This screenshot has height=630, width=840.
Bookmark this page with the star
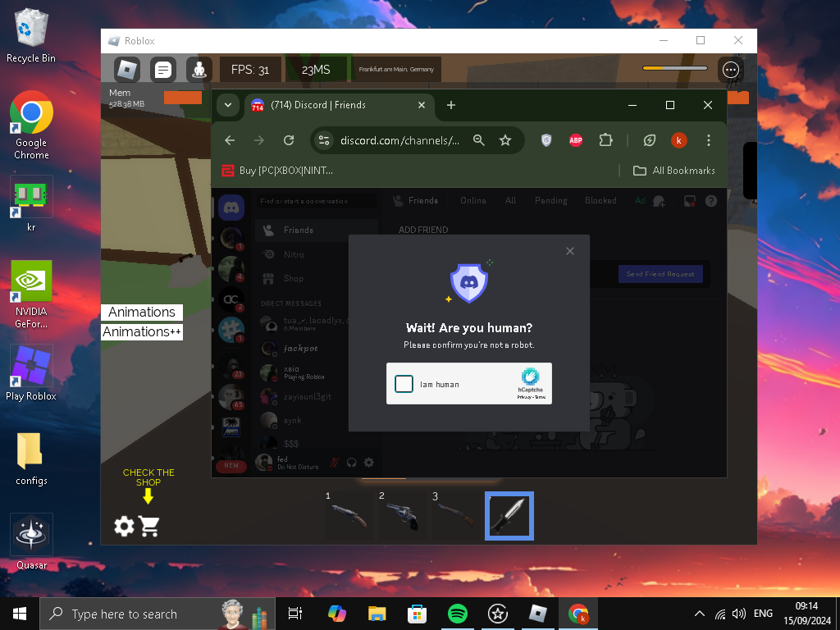pos(505,140)
